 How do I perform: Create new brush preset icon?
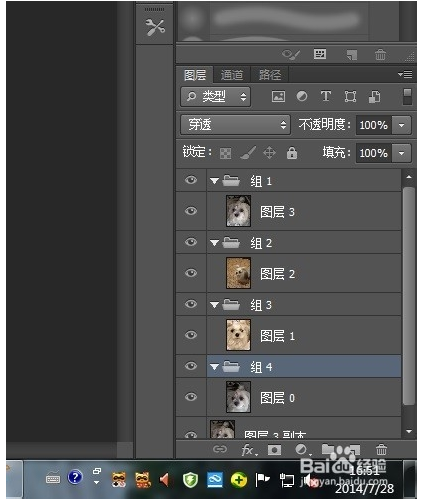coord(352,55)
